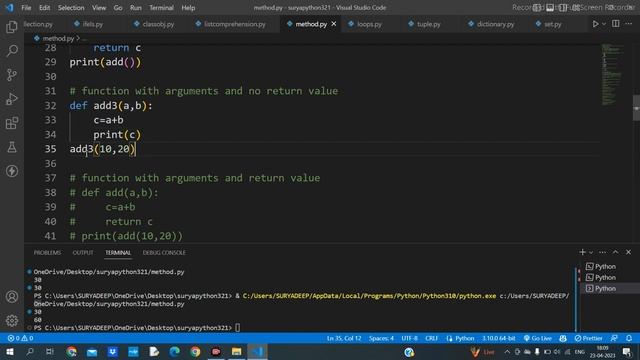Screen dimensions: 640x360
Task: Maximize the panel with chevron up
Action: (x=616, y=252)
